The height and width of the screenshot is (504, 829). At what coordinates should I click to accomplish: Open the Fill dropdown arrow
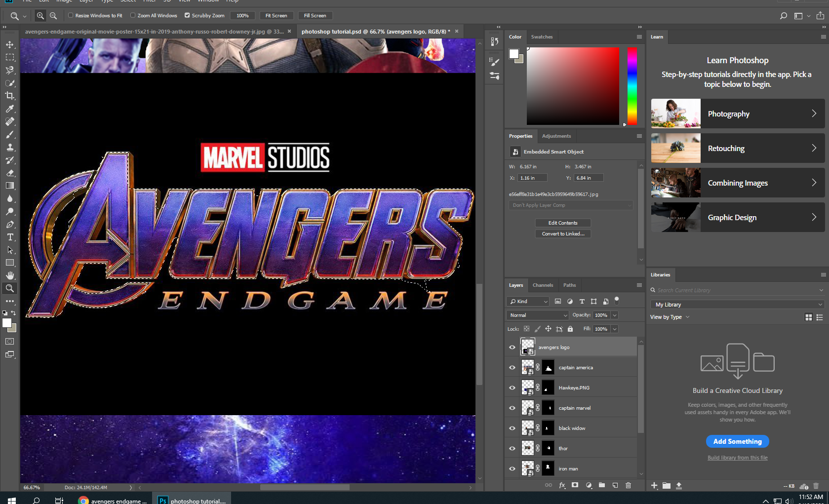(615, 329)
